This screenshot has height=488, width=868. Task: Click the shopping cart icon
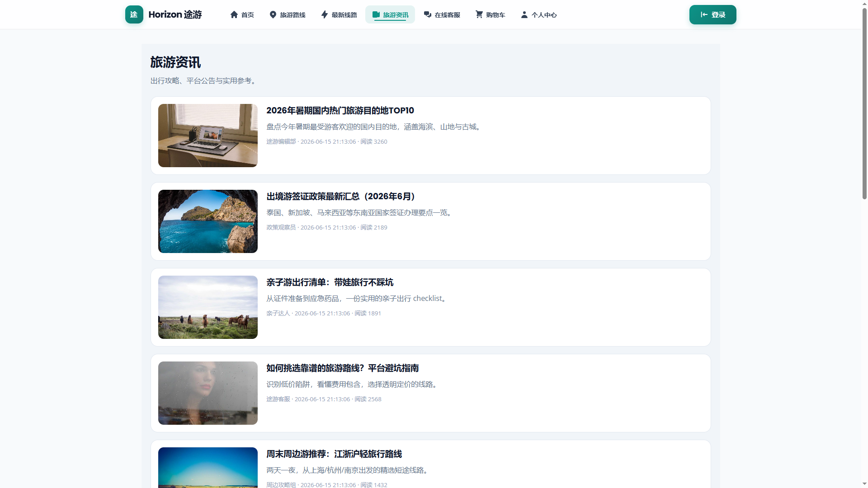pyautogui.click(x=479, y=14)
